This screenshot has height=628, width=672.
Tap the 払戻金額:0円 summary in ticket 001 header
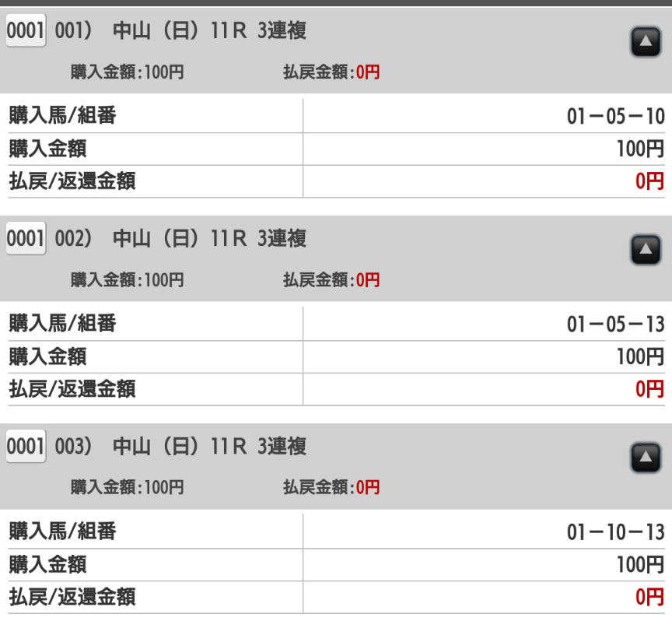tap(331, 73)
